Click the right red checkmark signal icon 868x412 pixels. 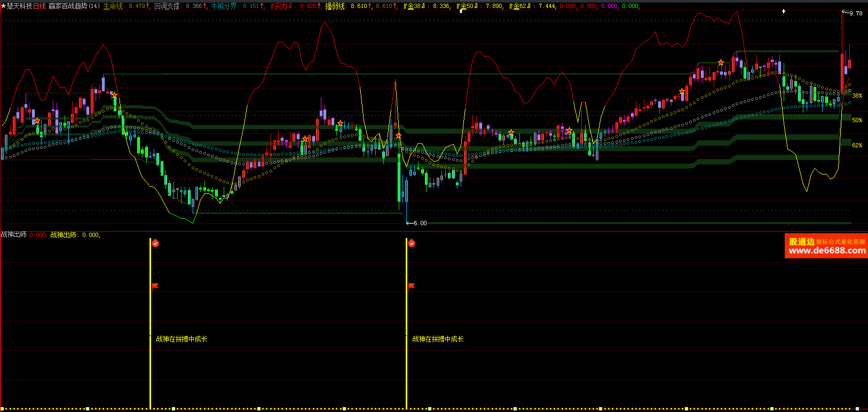point(412,243)
